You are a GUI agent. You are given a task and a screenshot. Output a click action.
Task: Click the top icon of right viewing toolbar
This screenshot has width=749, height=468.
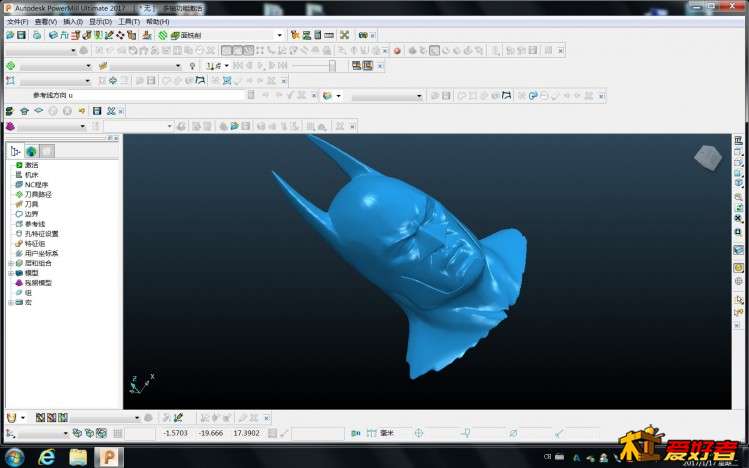pyautogui.click(x=738, y=140)
